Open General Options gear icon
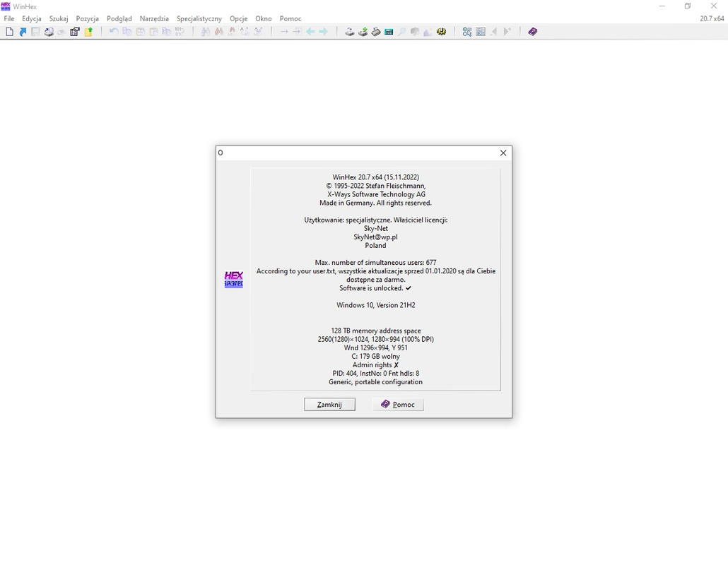The image size is (728, 565). click(x=441, y=32)
